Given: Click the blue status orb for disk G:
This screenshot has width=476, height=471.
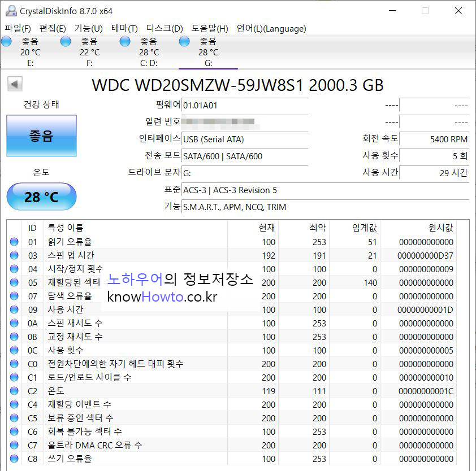Looking at the screenshot, I should (x=184, y=41).
